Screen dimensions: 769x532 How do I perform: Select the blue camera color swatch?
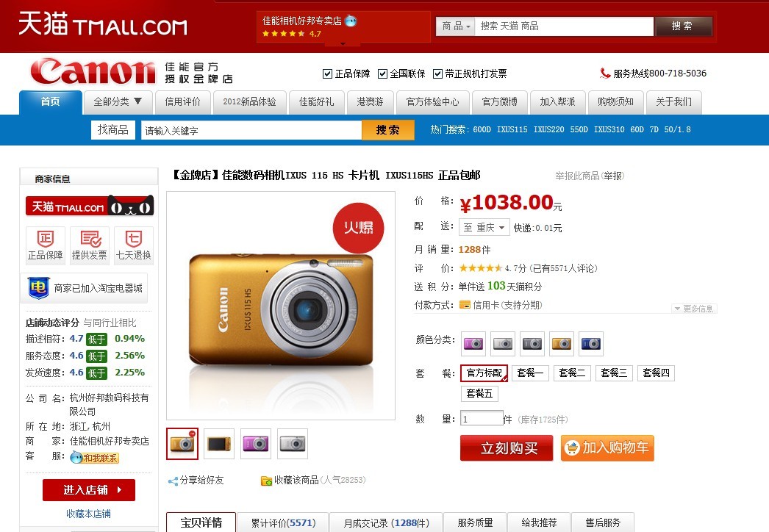591,344
